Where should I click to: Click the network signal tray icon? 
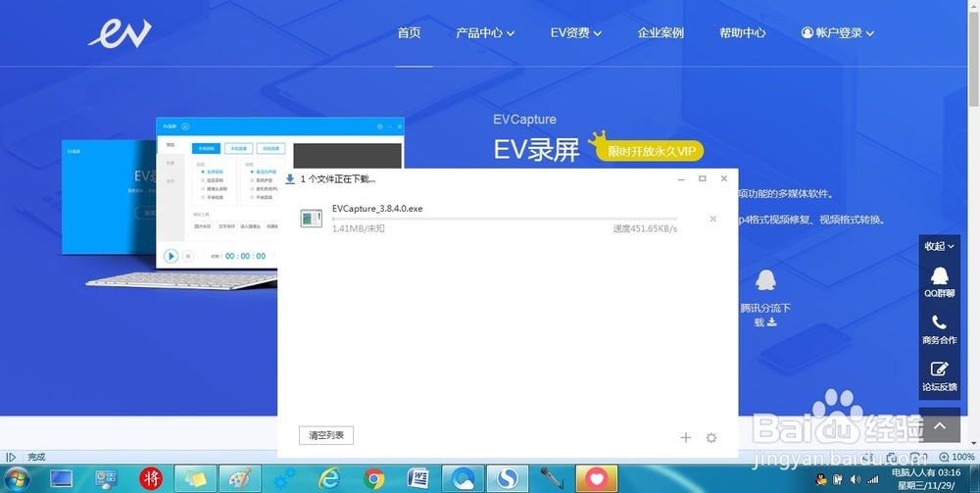click(873, 480)
